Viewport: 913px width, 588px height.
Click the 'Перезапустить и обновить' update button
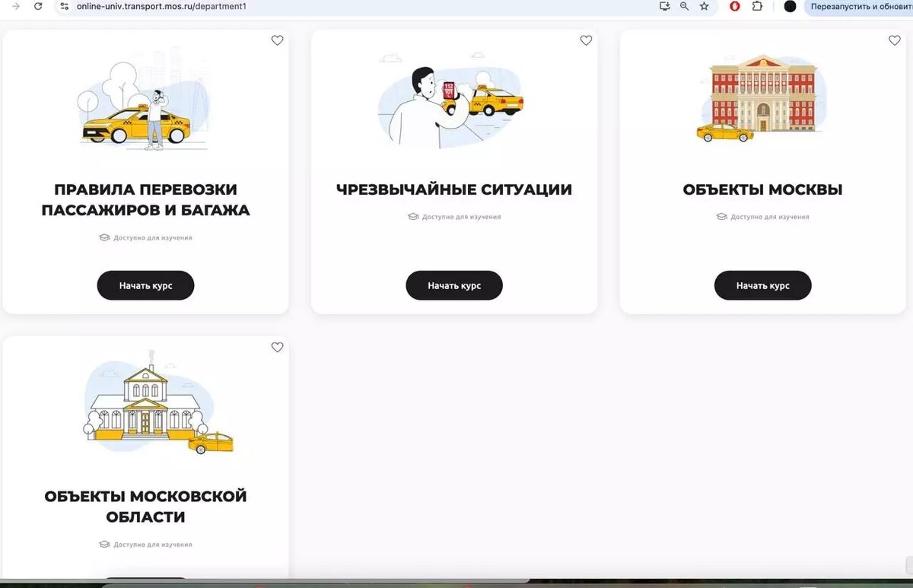(859, 6)
